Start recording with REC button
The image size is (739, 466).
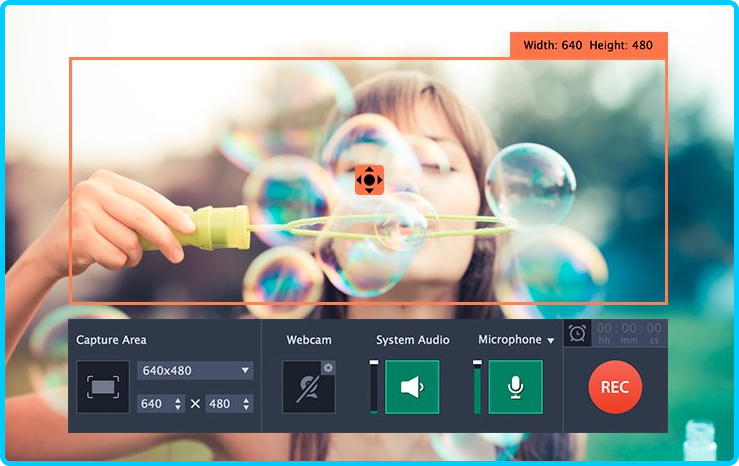click(x=615, y=387)
